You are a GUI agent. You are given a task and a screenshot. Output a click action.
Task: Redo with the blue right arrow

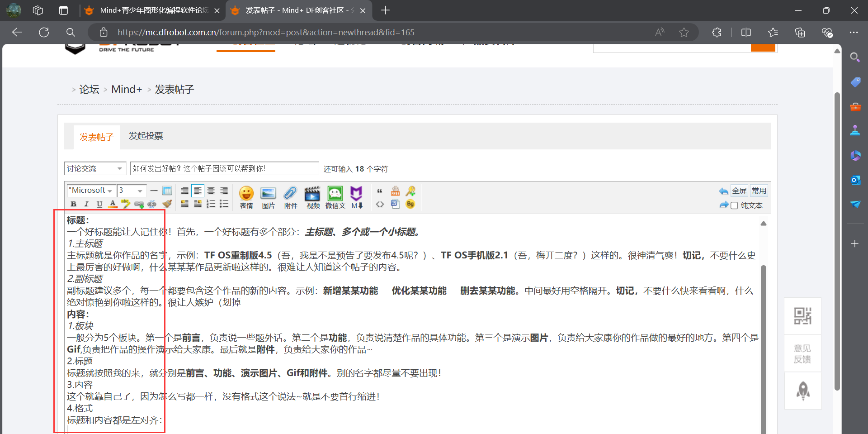(724, 205)
